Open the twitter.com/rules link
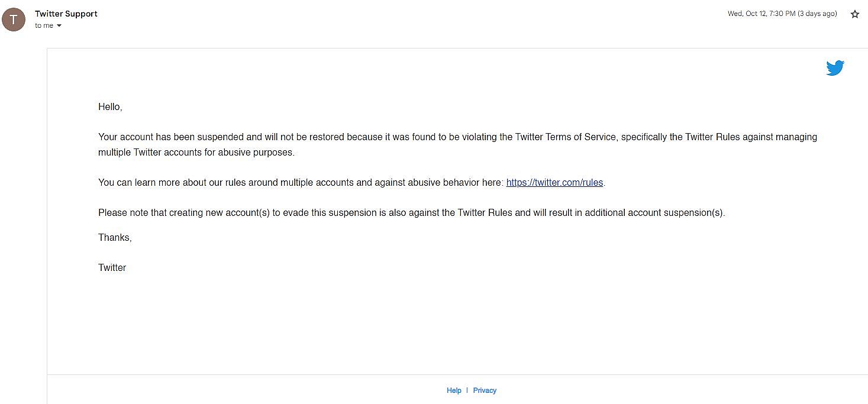 tap(554, 183)
